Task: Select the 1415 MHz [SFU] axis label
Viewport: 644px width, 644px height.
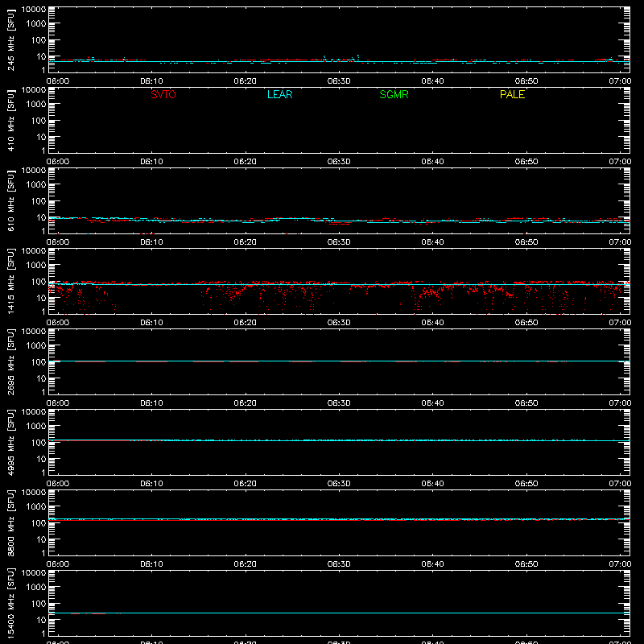Action: click(x=11, y=282)
